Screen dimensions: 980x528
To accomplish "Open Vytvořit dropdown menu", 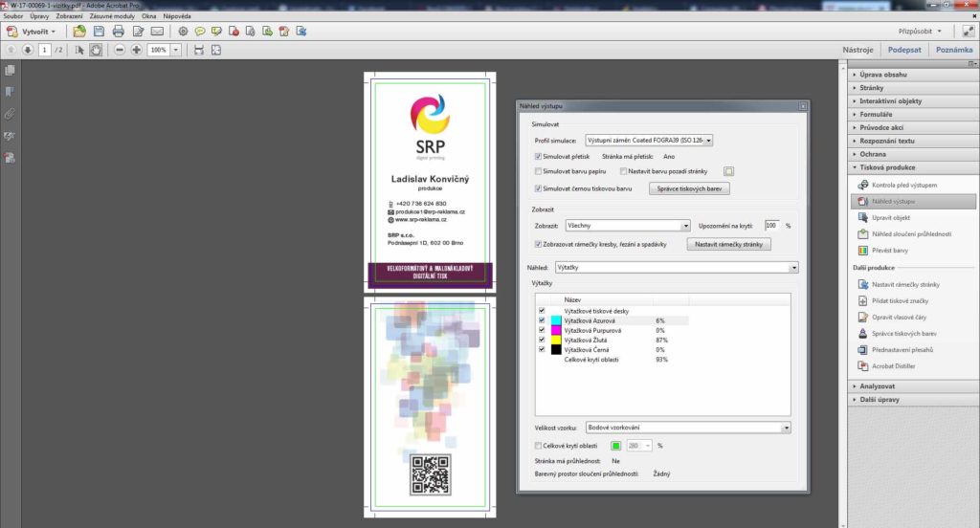I will tap(32, 32).
